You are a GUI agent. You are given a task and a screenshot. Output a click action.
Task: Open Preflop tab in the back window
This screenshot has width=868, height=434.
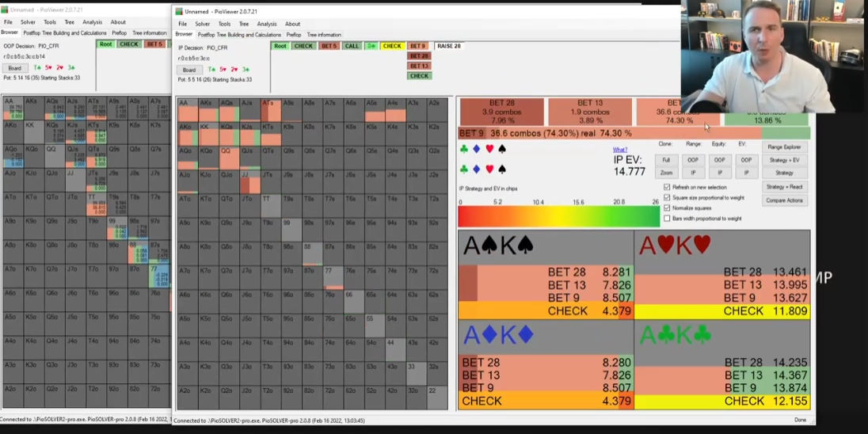119,33
